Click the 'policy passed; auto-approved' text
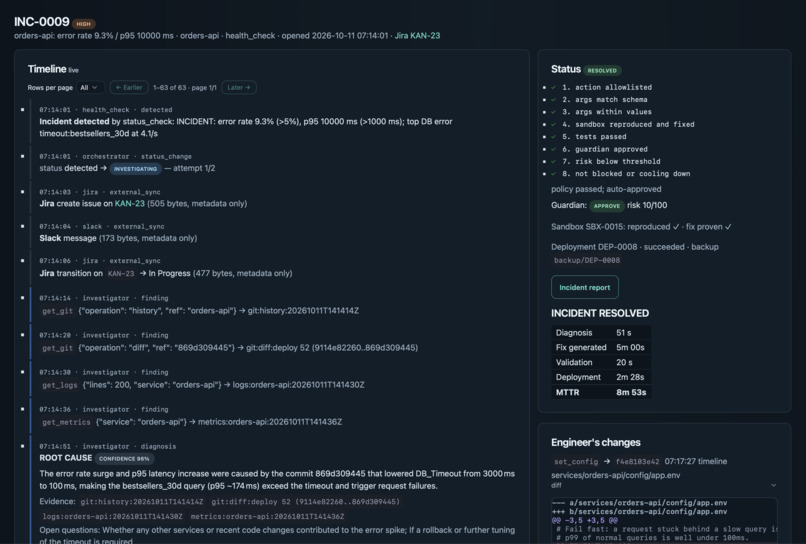 (606, 189)
